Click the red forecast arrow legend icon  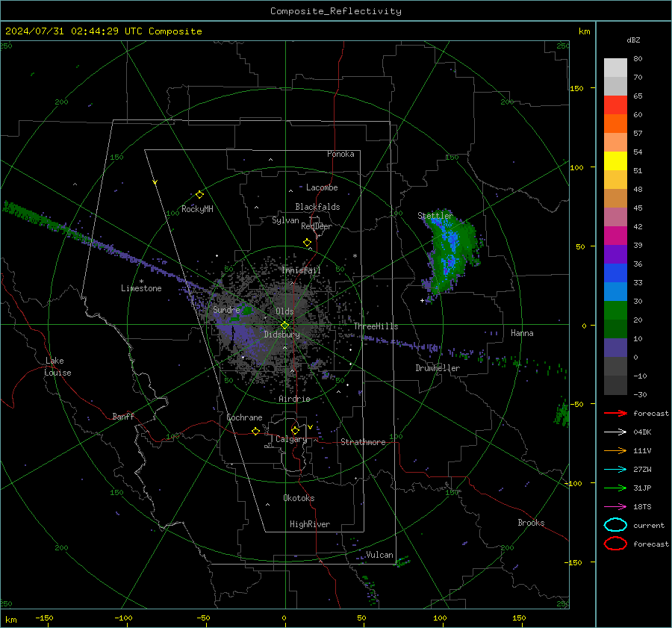(615, 413)
